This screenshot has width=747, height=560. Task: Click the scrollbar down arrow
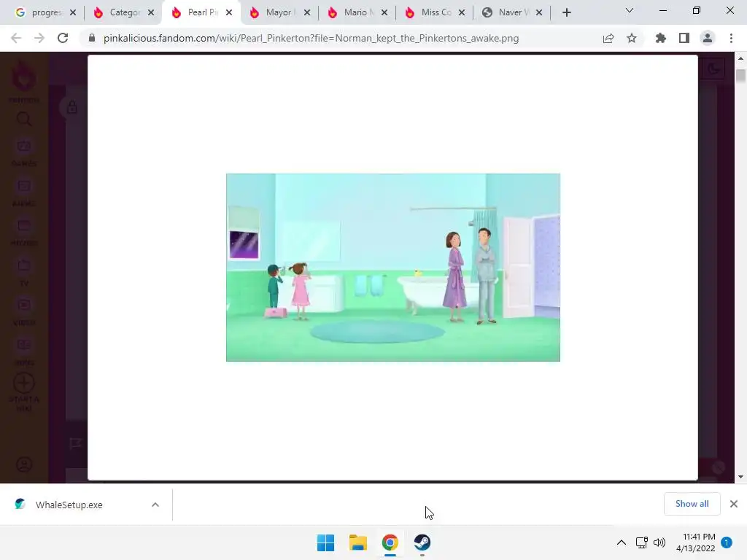pyautogui.click(x=740, y=477)
